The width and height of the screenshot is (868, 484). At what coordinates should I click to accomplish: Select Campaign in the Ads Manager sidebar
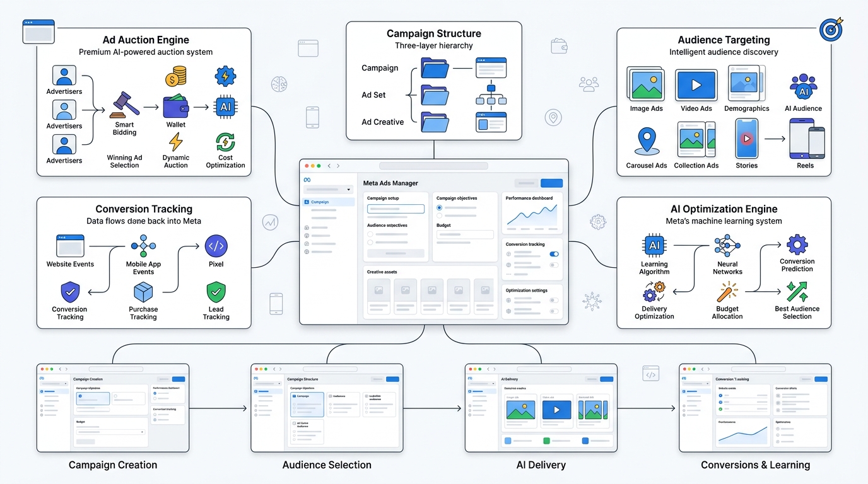328,202
